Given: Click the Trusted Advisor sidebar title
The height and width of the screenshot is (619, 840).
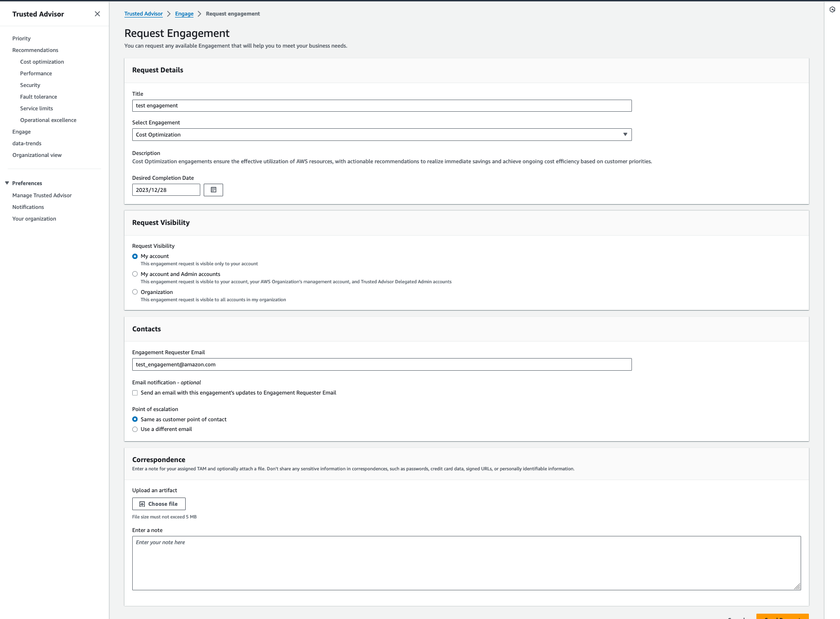Looking at the screenshot, I should coord(38,14).
